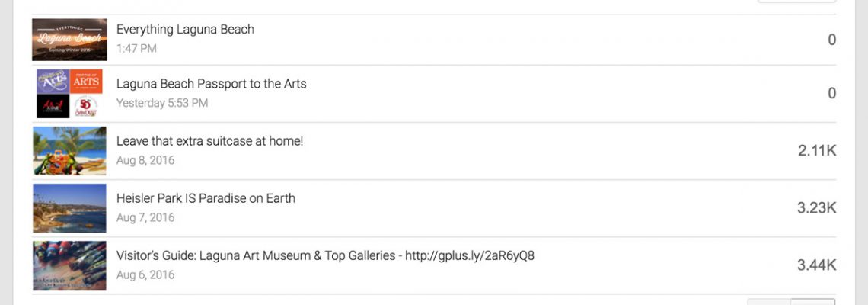The height and width of the screenshot is (305, 868).
Task: Click the 2.11K view count
Action: (x=817, y=151)
